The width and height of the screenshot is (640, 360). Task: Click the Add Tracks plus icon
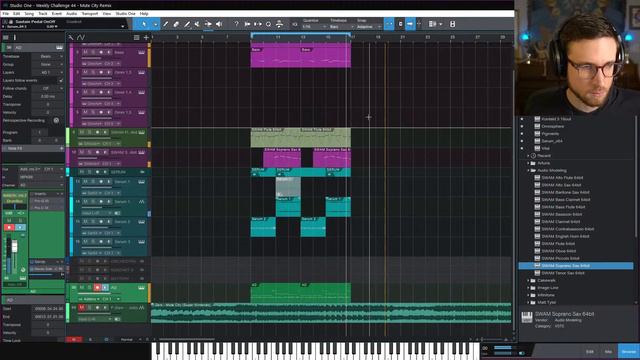click(x=146, y=38)
